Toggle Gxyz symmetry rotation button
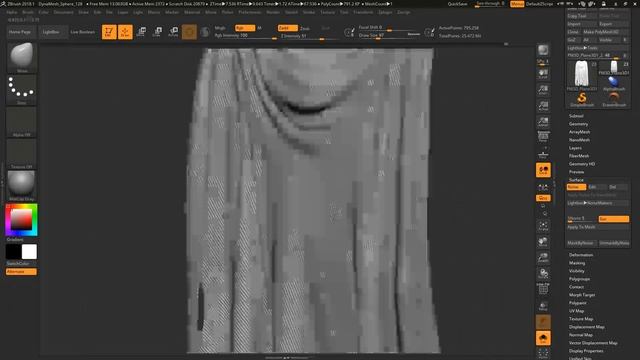The height and width of the screenshot is (360, 640). point(543,198)
